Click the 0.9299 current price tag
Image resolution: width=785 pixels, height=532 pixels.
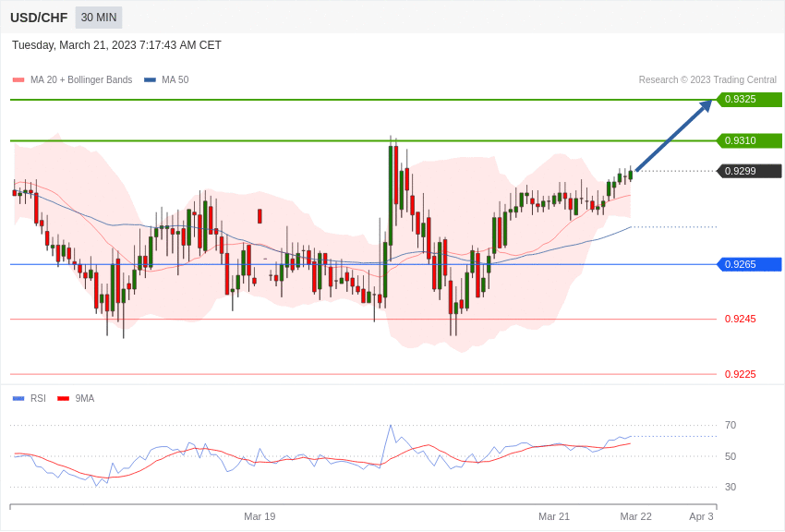tap(749, 171)
